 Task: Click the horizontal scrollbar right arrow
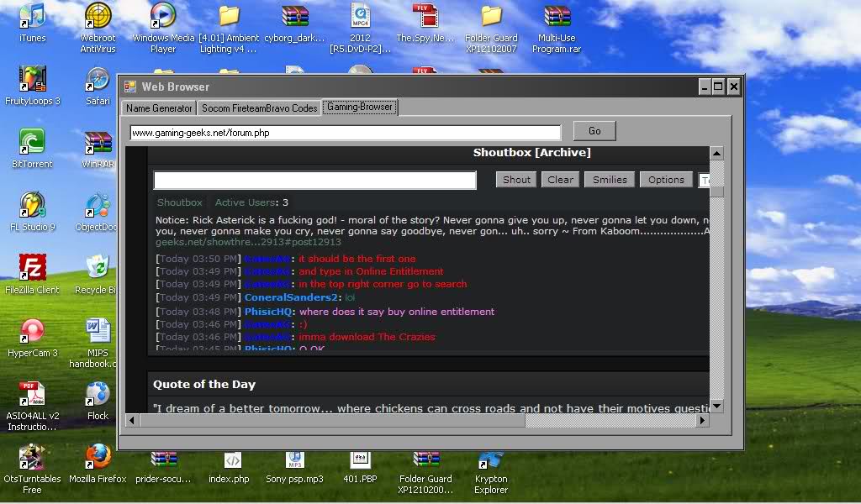(702, 420)
